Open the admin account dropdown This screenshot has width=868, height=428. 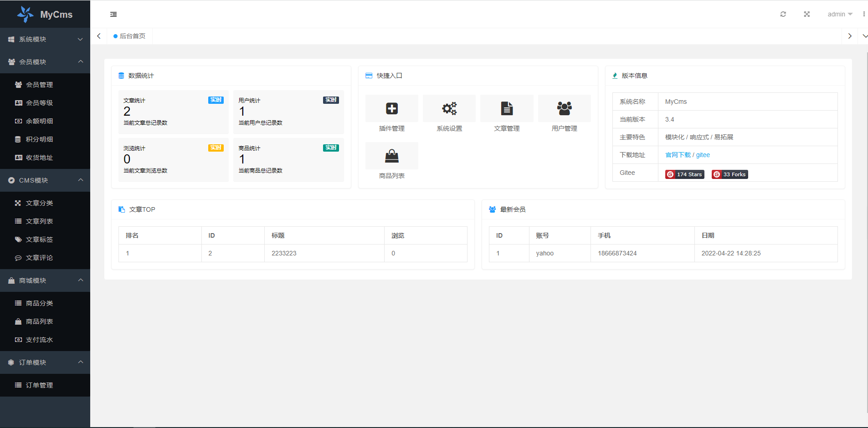(x=839, y=14)
